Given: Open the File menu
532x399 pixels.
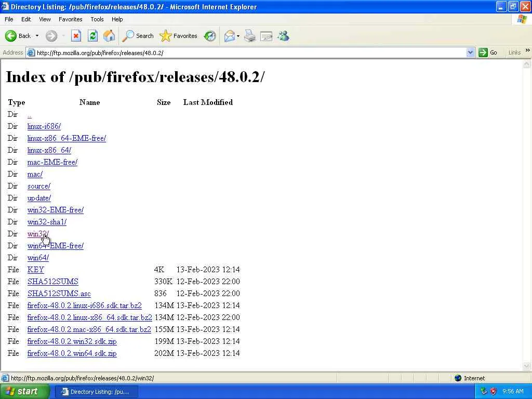Looking at the screenshot, I should click(9, 19).
